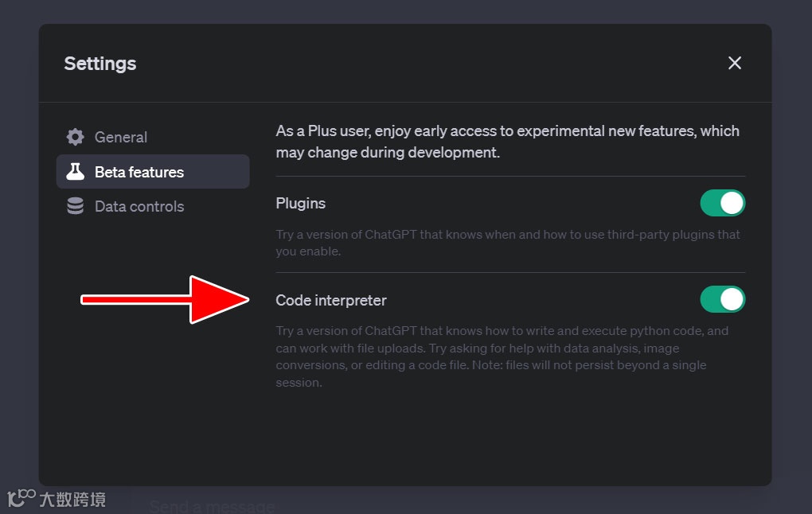812x514 pixels.
Task: Click the 'As a Plus user' intro text
Action: [x=508, y=142]
